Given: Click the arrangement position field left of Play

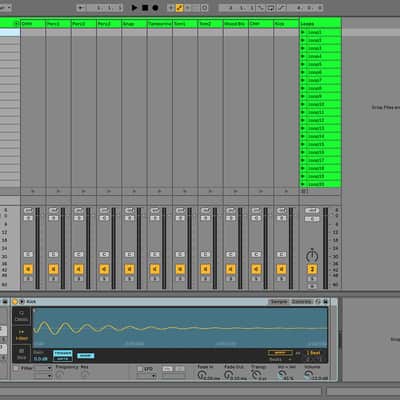Looking at the screenshot, I should (105, 8).
